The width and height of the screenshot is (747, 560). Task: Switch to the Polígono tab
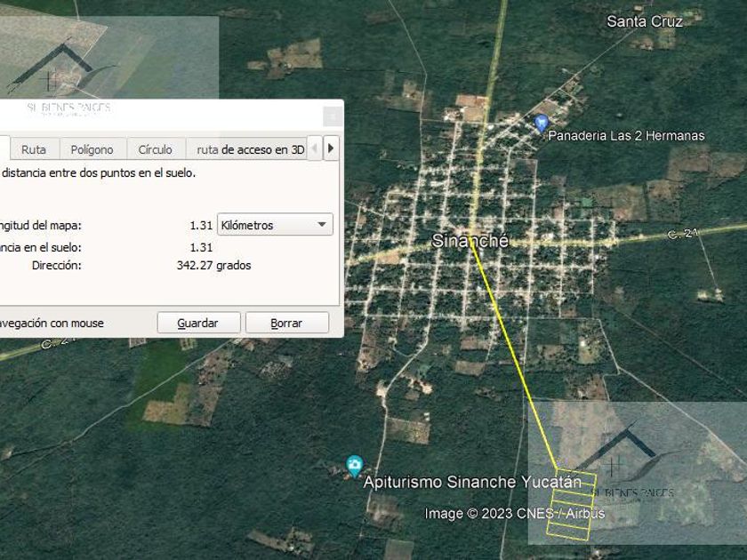tap(92, 149)
